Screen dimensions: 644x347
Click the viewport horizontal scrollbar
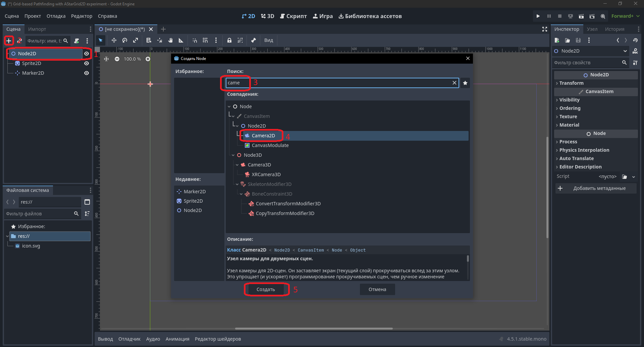(x=314, y=329)
